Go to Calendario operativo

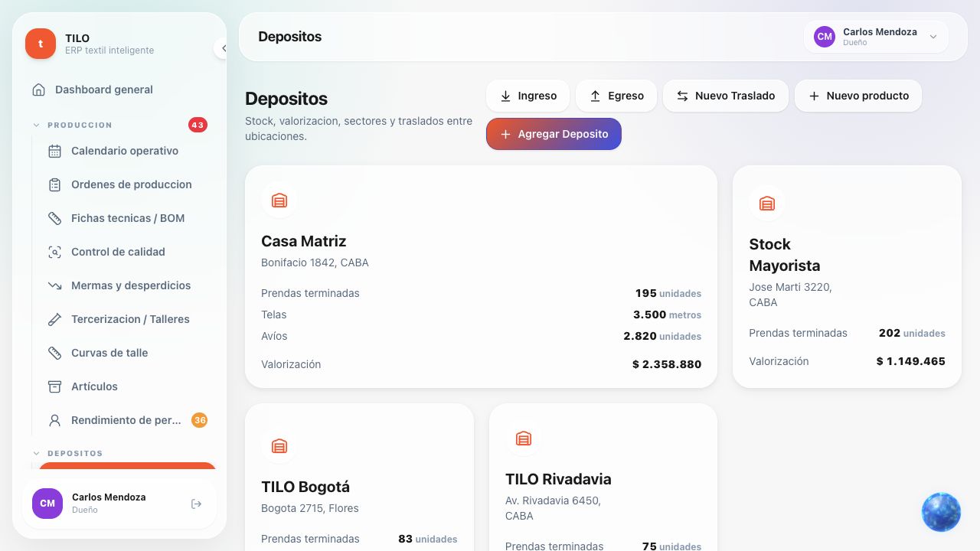tap(127, 151)
